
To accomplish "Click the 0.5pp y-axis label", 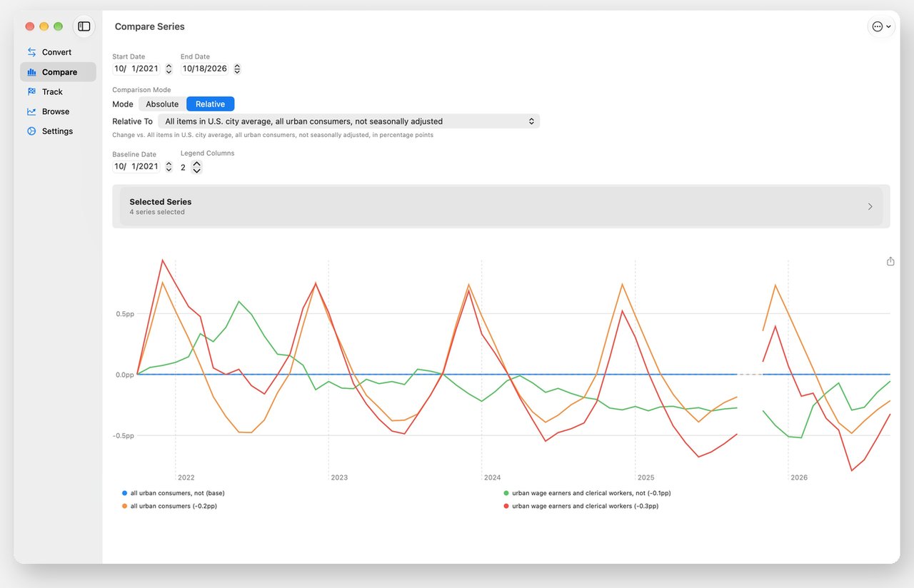I will [x=124, y=314].
